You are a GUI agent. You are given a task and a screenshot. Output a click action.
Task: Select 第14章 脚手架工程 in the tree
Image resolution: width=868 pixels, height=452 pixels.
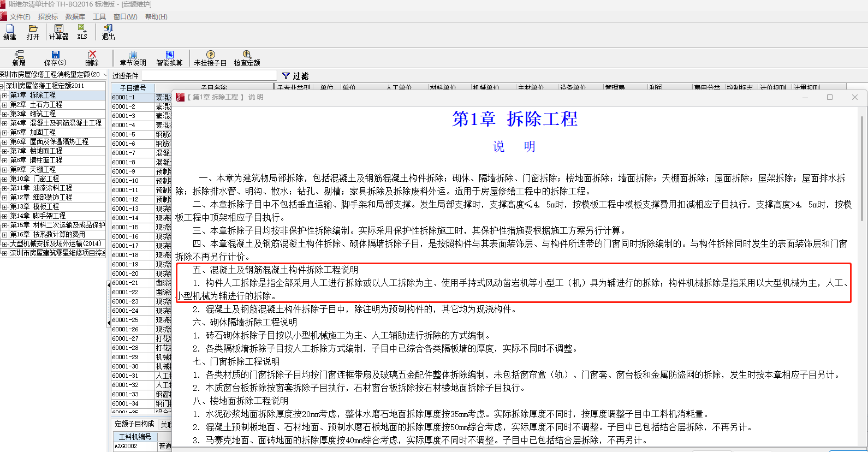pyautogui.click(x=38, y=216)
